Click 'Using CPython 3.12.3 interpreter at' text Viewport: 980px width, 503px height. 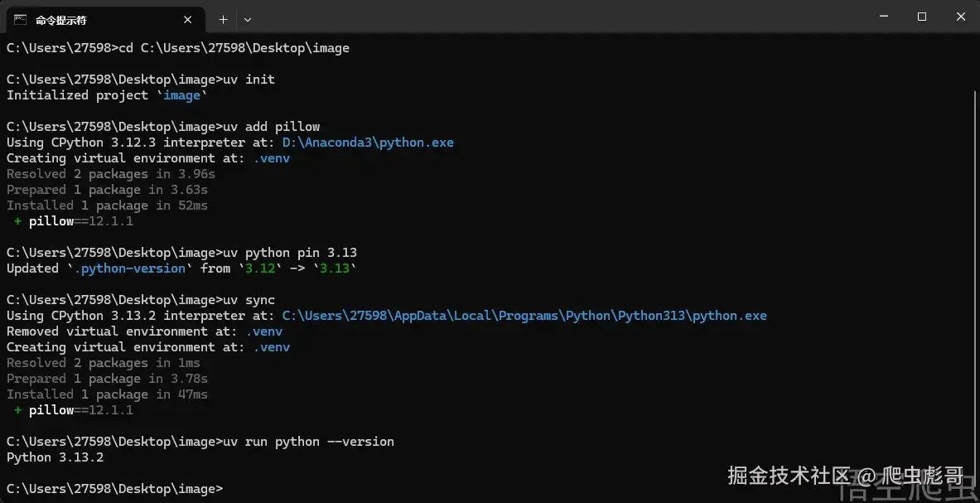click(x=141, y=143)
